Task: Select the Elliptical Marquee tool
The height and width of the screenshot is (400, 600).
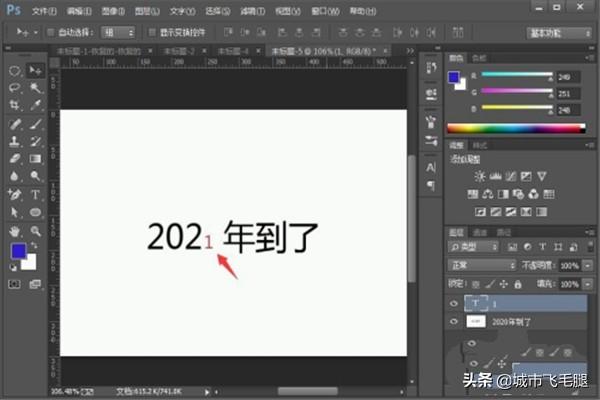Action: (x=15, y=71)
